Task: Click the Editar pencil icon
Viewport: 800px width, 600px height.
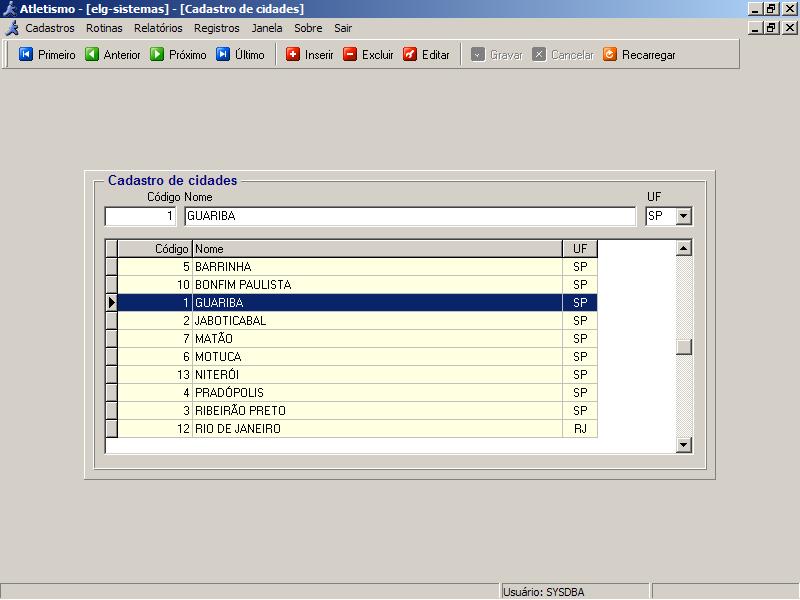Action: click(x=410, y=54)
